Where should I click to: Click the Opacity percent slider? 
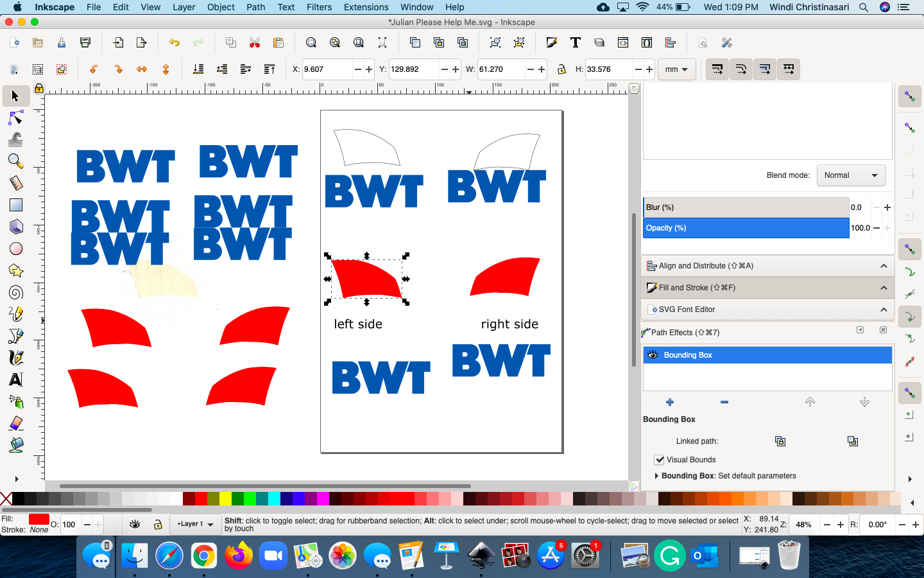(746, 228)
